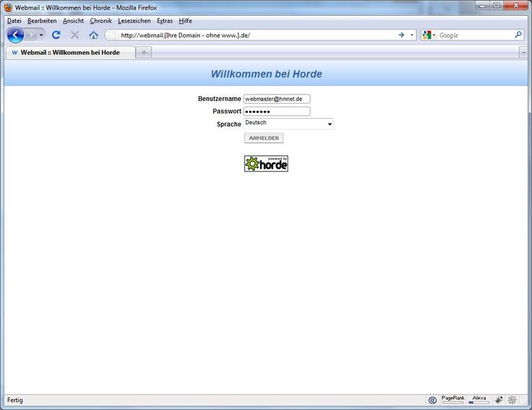Click the page favicon in address bar
This screenshot has width=532, height=410.
[x=112, y=36]
